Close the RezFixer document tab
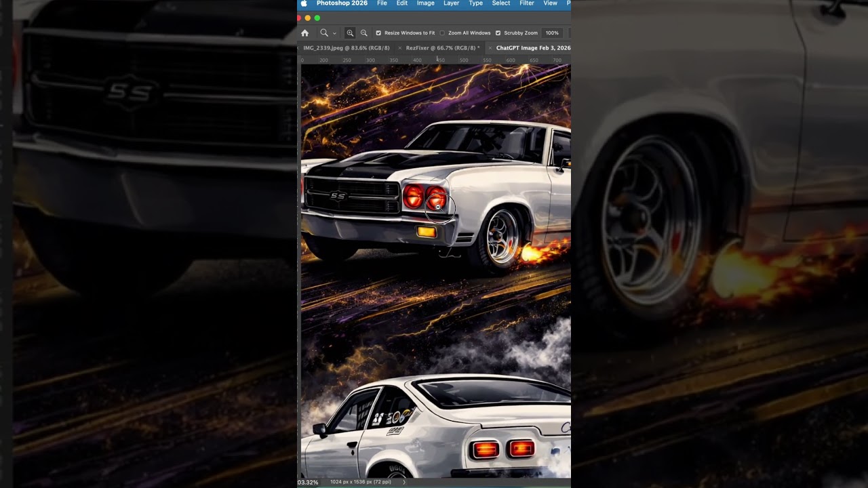The height and width of the screenshot is (488, 868). [400, 48]
